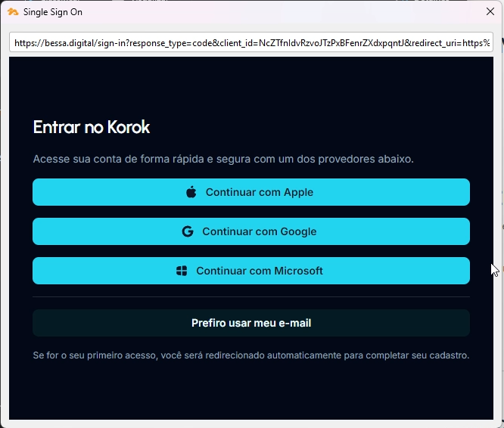Viewport: 504px width, 428px height.
Task: Click the Apple logo icon
Action: pyautogui.click(x=191, y=192)
